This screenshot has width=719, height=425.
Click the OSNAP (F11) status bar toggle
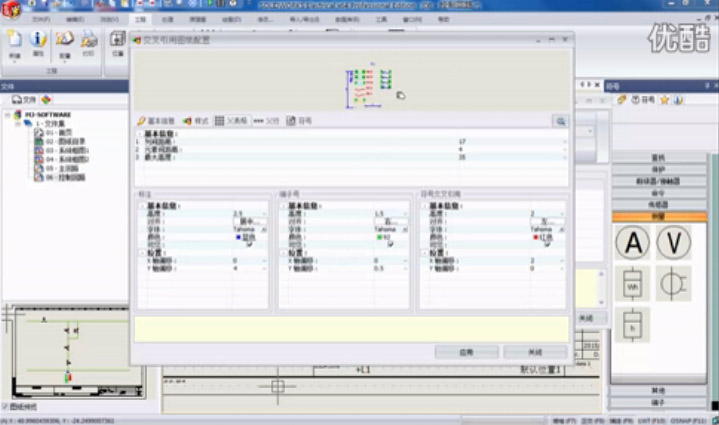(x=689, y=420)
